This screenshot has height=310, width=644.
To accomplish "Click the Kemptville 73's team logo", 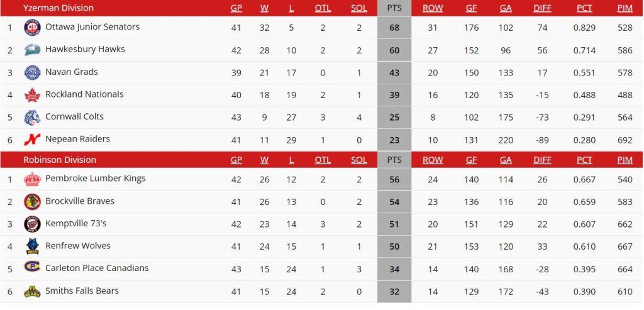I will click(32, 224).
